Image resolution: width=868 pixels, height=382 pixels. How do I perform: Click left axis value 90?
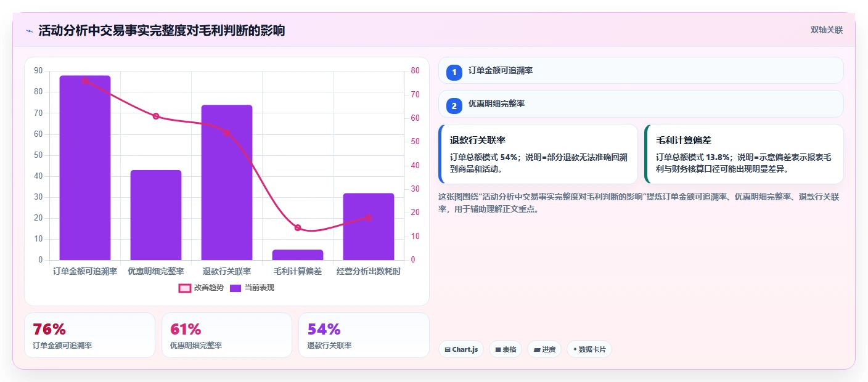point(38,71)
